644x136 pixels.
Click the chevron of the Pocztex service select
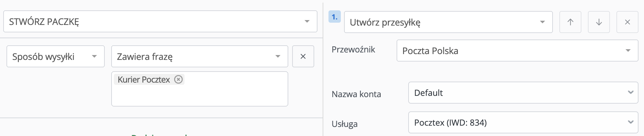pos(631,122)
